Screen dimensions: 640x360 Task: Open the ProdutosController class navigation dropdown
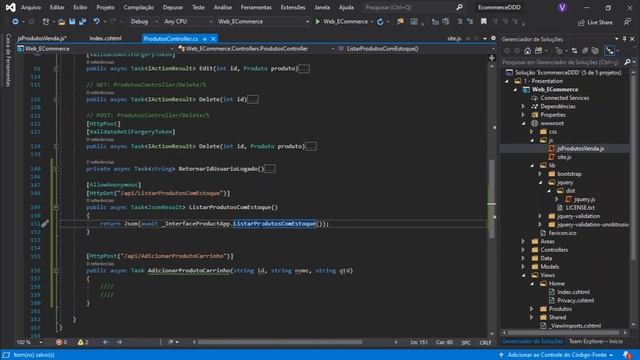[256, 49]
